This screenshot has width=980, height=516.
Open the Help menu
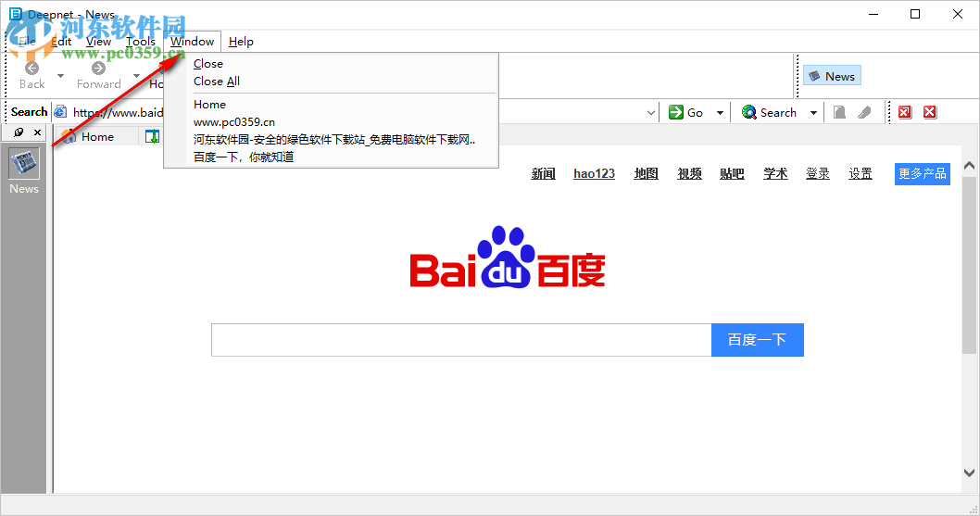tap(241, 42)
